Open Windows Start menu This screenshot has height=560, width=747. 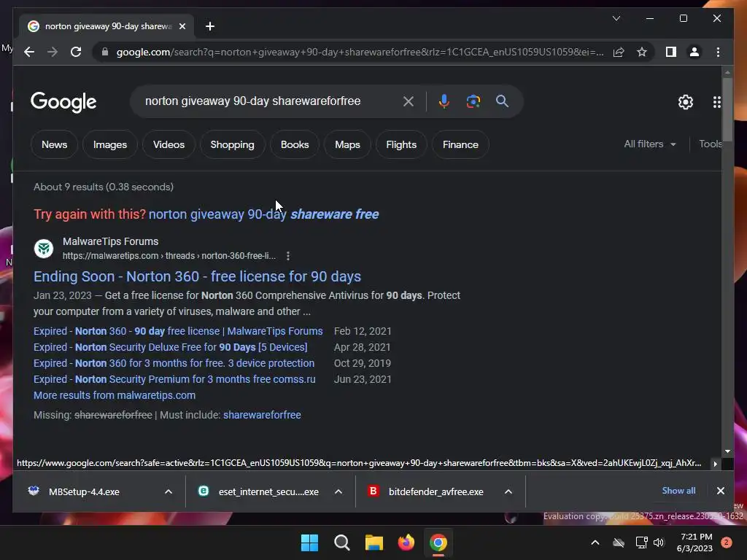coord(309,542)
